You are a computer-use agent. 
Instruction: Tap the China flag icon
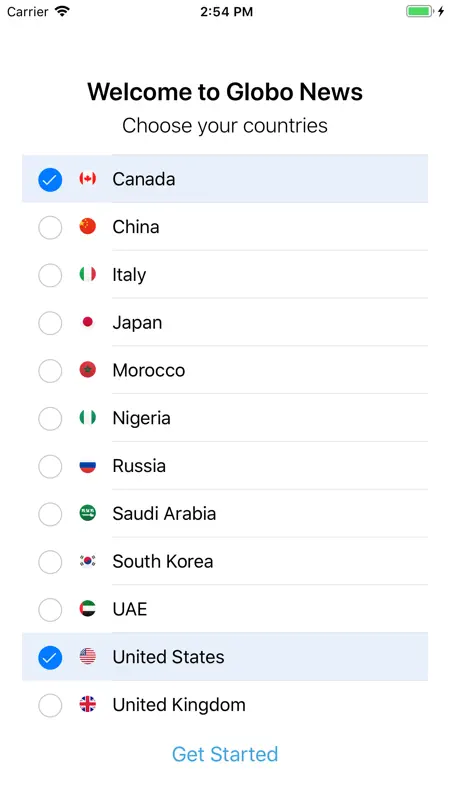pos(88,226)
